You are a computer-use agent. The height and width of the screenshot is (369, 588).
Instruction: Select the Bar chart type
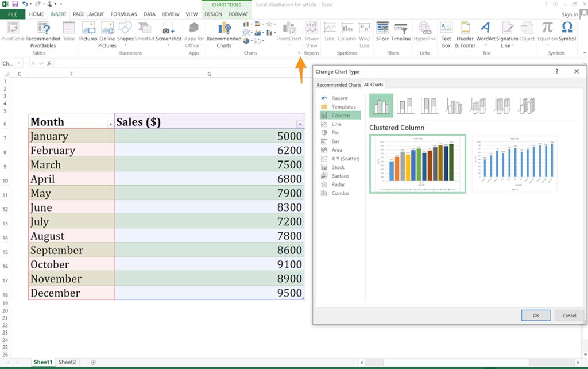(x=336, y=141)
